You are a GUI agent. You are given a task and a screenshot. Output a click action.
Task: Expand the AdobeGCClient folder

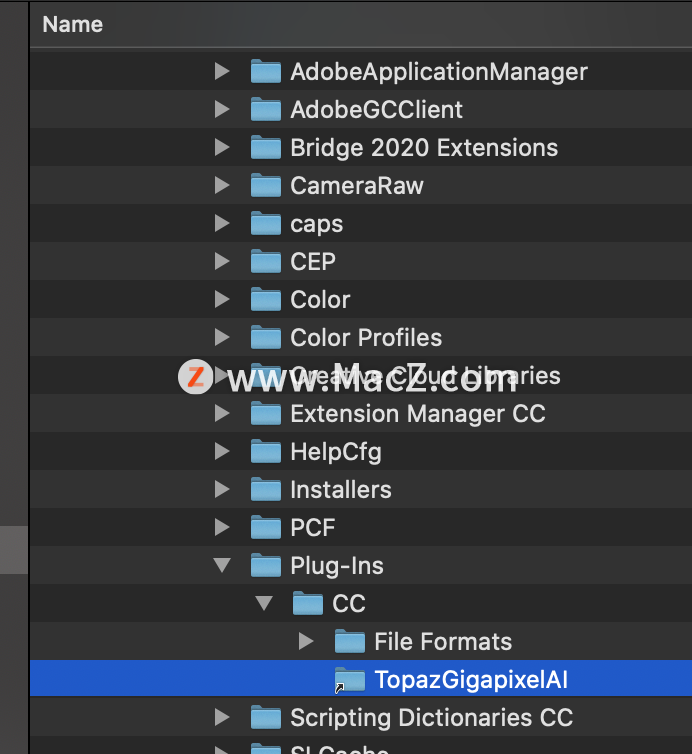click(222, 109)
